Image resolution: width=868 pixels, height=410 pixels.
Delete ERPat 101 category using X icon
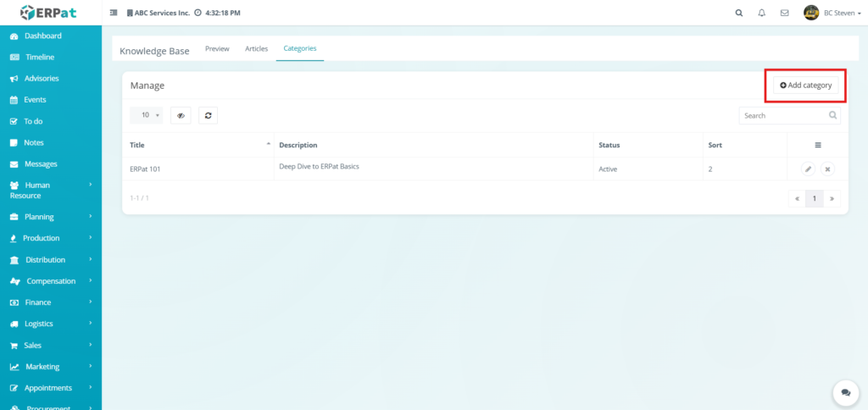tap(828, 169)
